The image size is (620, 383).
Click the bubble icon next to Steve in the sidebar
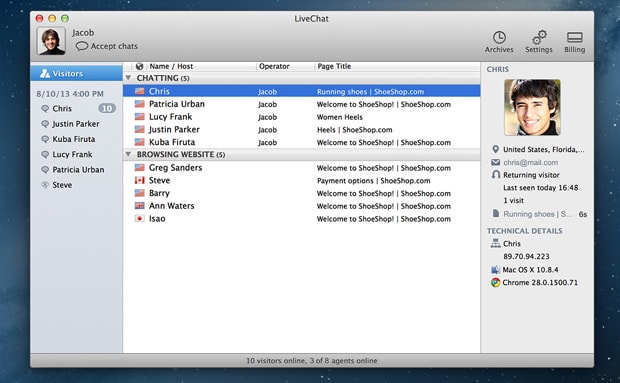pyautogui.click(x=45, y=185)
